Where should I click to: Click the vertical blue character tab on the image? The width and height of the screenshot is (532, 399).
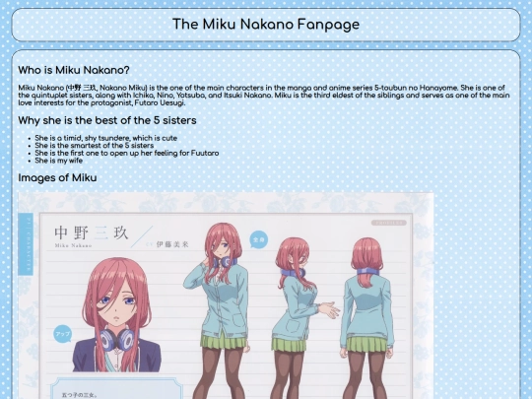[26, 243]
